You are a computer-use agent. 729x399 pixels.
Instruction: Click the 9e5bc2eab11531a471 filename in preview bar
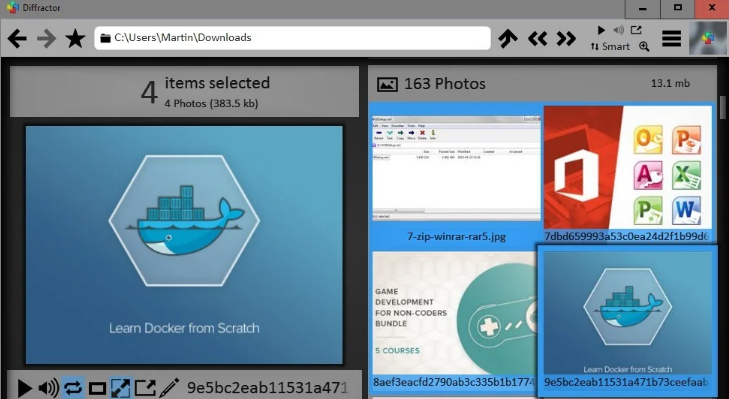tap(268, 387)
